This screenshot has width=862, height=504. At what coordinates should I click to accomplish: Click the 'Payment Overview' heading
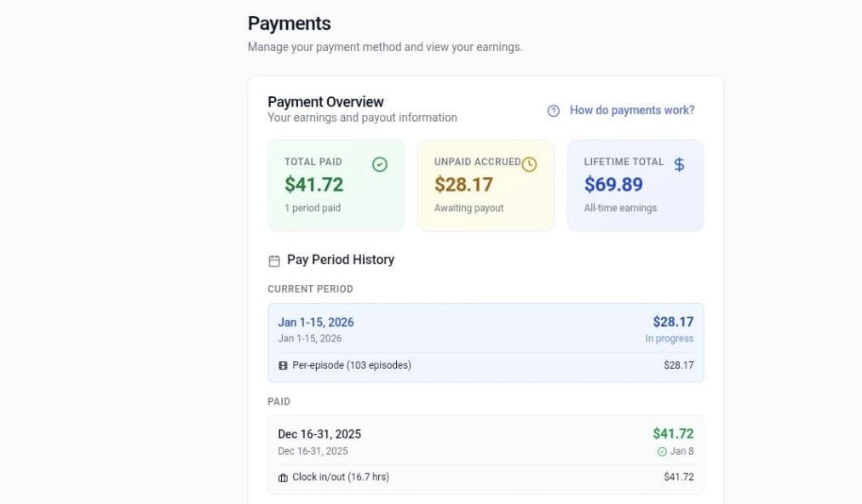pos(325,102)
